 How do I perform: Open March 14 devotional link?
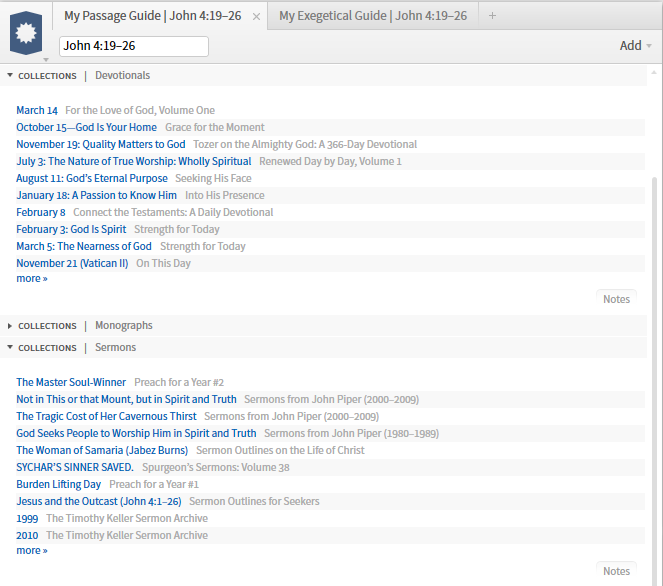[37, 110]
